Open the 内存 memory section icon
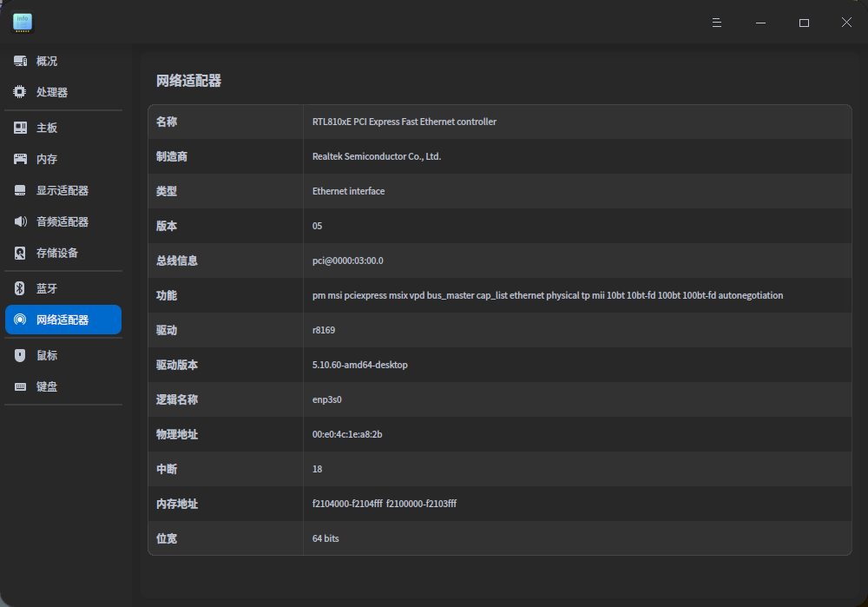 click(x=19, y=158)
